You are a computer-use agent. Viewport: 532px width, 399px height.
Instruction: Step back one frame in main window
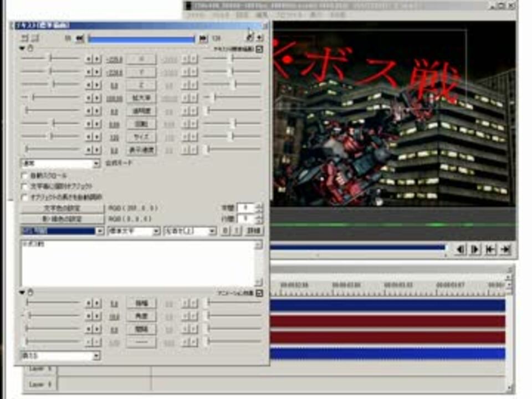(461, 250)
